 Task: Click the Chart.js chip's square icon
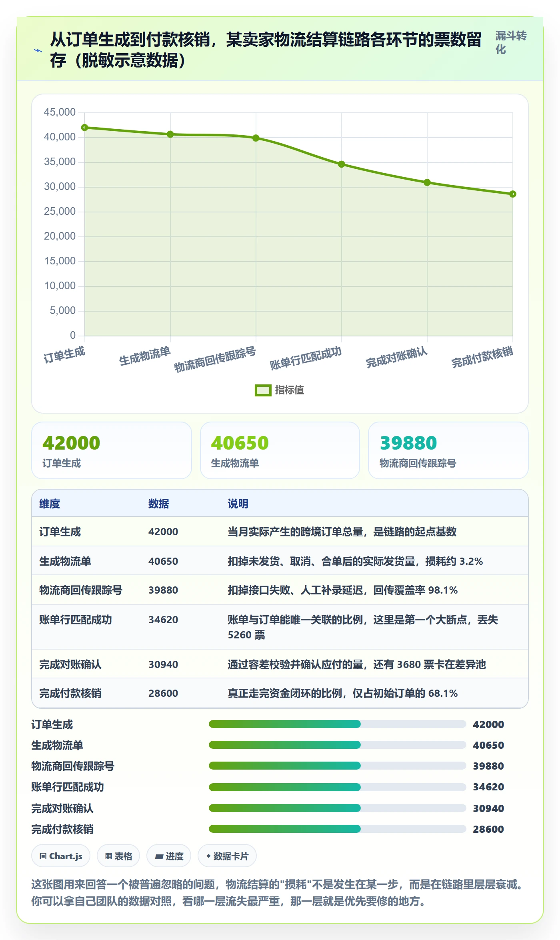click(x=43, y=856)
